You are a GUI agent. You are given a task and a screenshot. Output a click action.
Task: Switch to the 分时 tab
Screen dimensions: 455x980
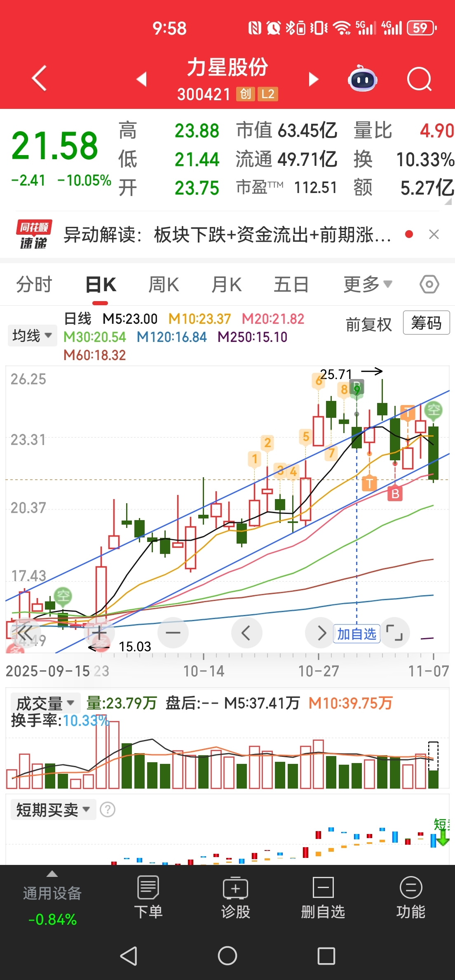[34, 285]
